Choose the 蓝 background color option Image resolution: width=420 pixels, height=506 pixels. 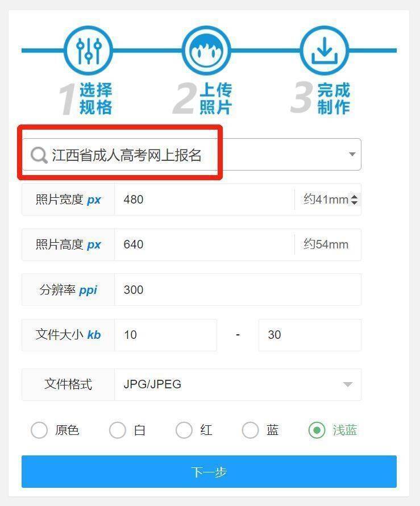pyautogui.click(x=250, y=430)
